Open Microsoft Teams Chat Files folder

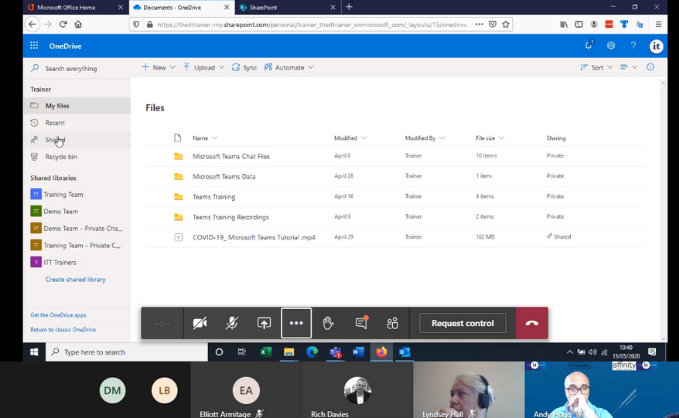(231, 156)
